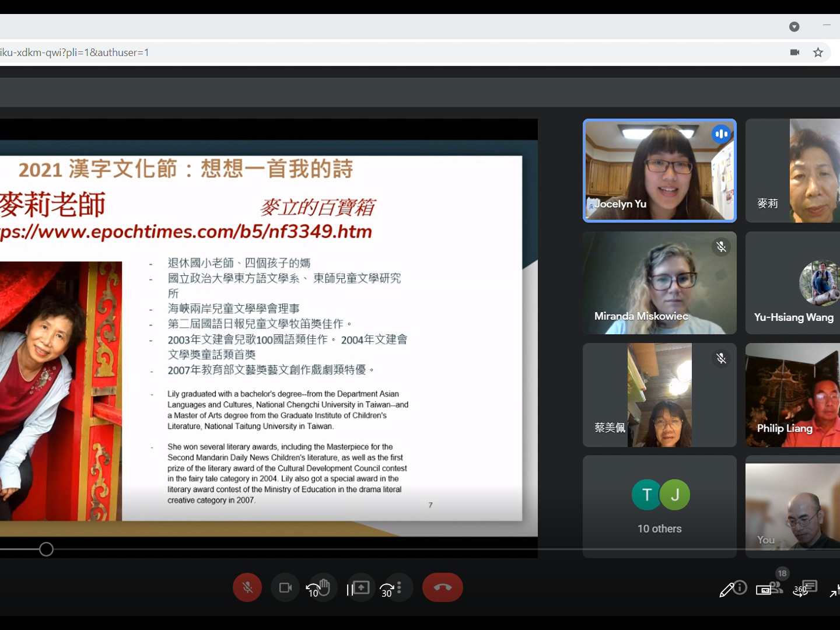
Task: Bookmark this page with the star icon
Action: [x=818, y=52]
